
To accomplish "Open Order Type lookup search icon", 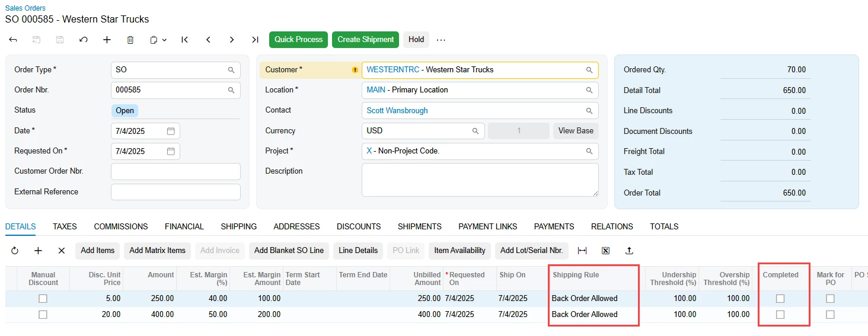I will click(x=231, y=70).
